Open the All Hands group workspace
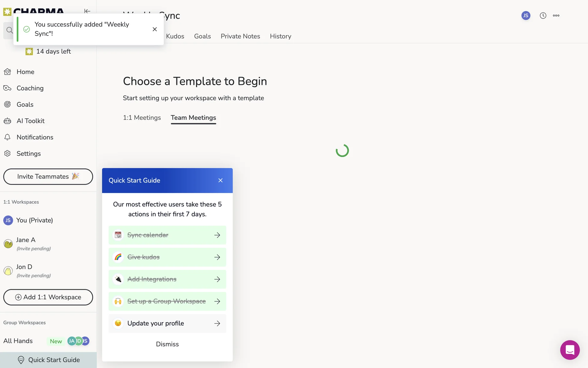588x368 pixels. [18, 341]
